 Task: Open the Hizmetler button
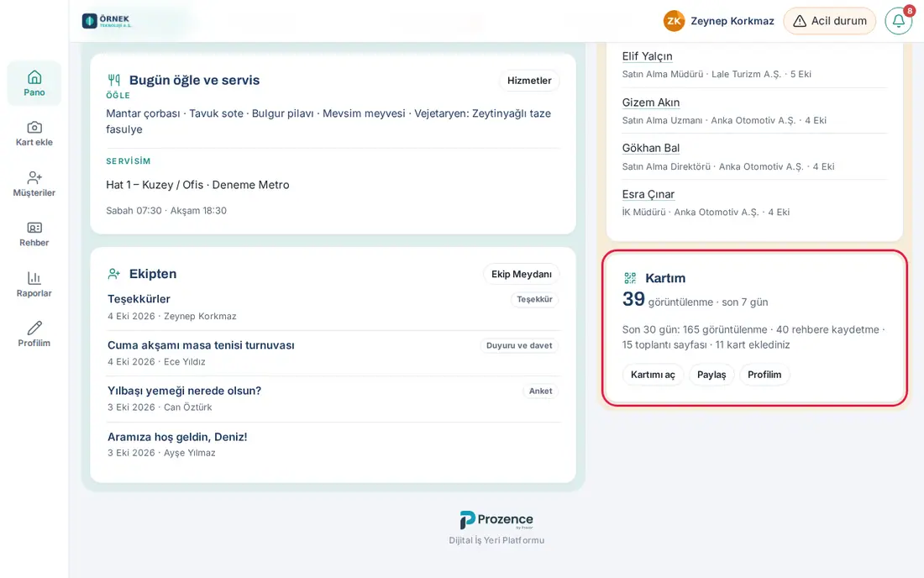coord(529,81)
